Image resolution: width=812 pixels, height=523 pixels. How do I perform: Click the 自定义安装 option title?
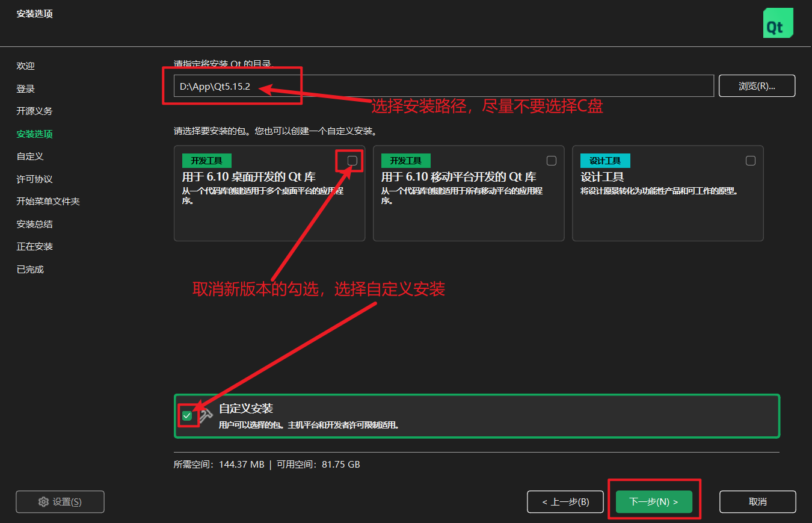[246, 409]
